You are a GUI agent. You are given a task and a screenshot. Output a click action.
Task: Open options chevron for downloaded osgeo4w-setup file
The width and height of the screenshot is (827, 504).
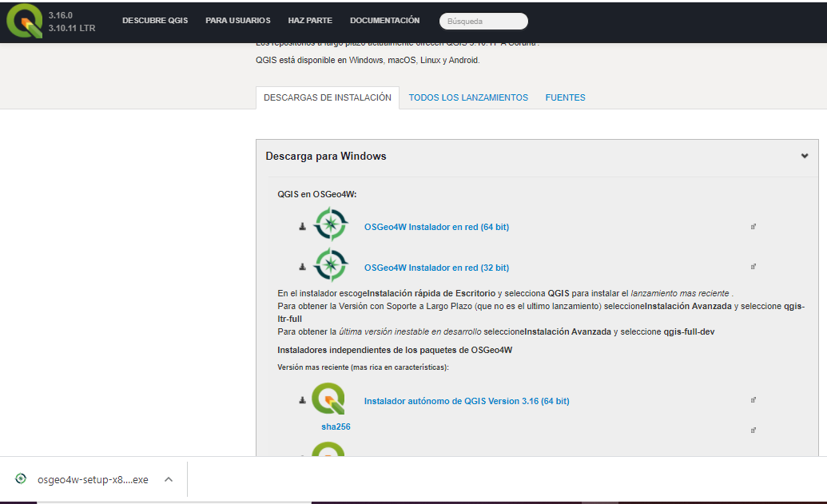[x=169, y=479]
